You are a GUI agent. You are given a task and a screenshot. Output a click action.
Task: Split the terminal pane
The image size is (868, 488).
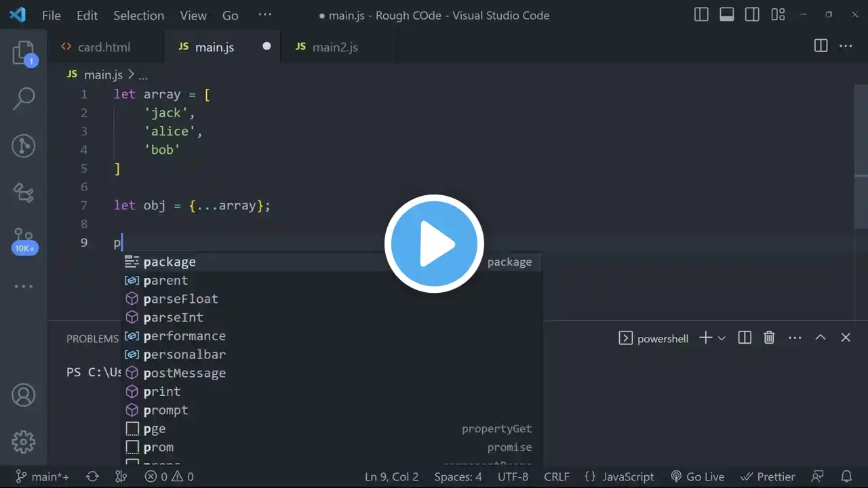pyautogui.click(x=745, y=338)
